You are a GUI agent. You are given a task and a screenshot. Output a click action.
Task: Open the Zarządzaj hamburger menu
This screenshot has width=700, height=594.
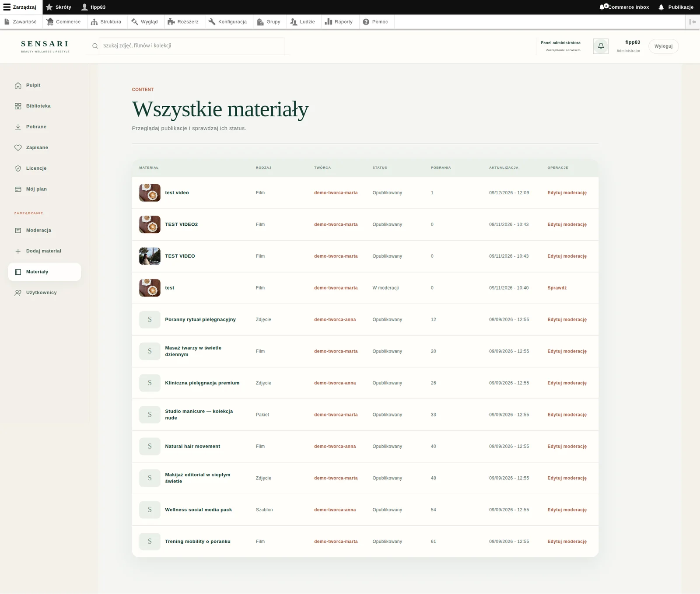pyautogui.click(x=21, y=7)
